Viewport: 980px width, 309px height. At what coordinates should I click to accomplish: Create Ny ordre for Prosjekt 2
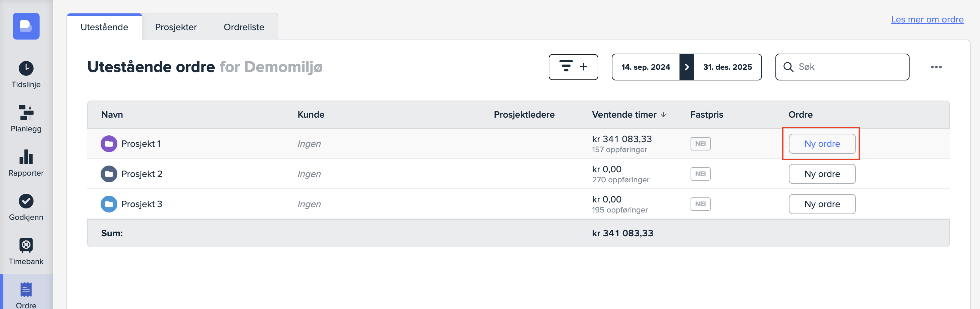pos(822,174)
